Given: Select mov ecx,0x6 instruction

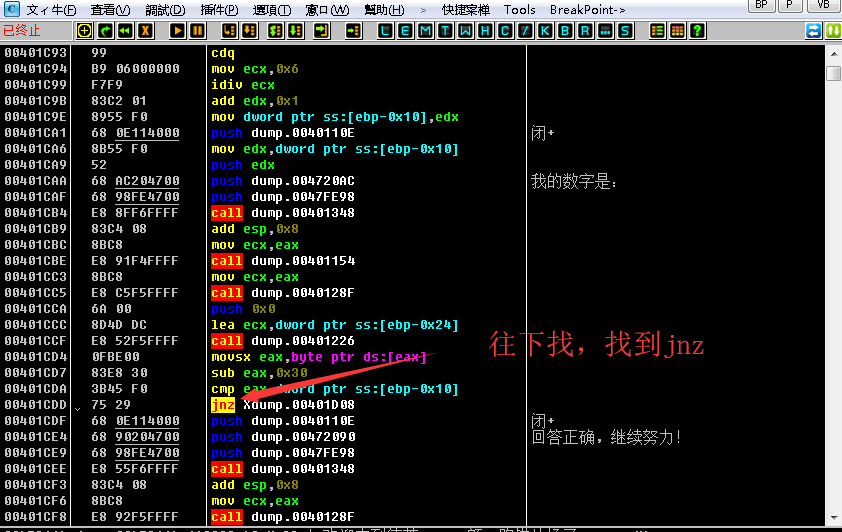Looking at the screenshot, I should pyautogui.click(x=255, y=69).
